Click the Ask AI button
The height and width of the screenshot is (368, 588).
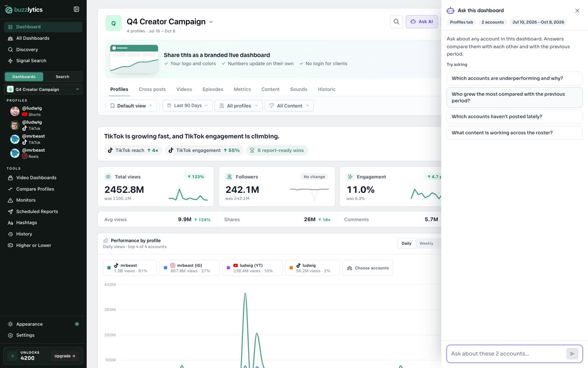[422, 22]
